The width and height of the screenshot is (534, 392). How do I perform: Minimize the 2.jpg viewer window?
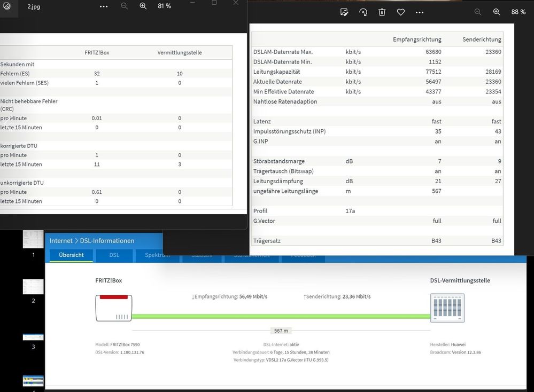pyautogui.click(x=192, y=3)
